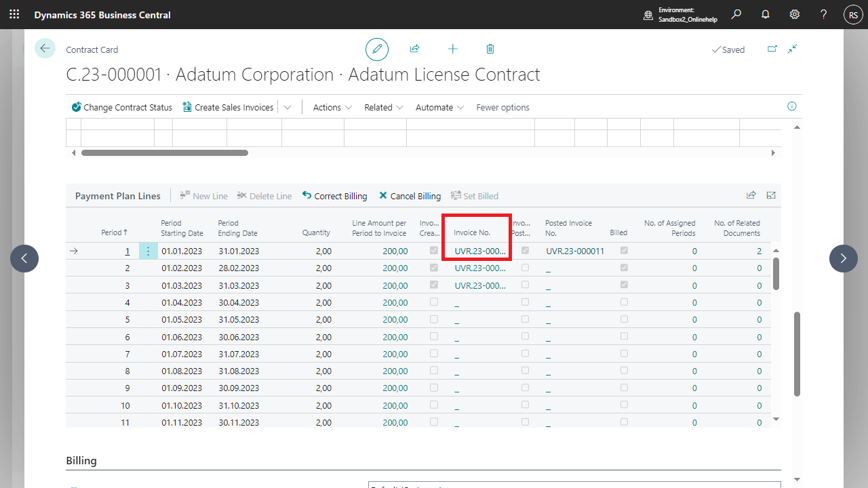Click the pencil edit icon
Viewport: 868px width, 488px height.
377,49
